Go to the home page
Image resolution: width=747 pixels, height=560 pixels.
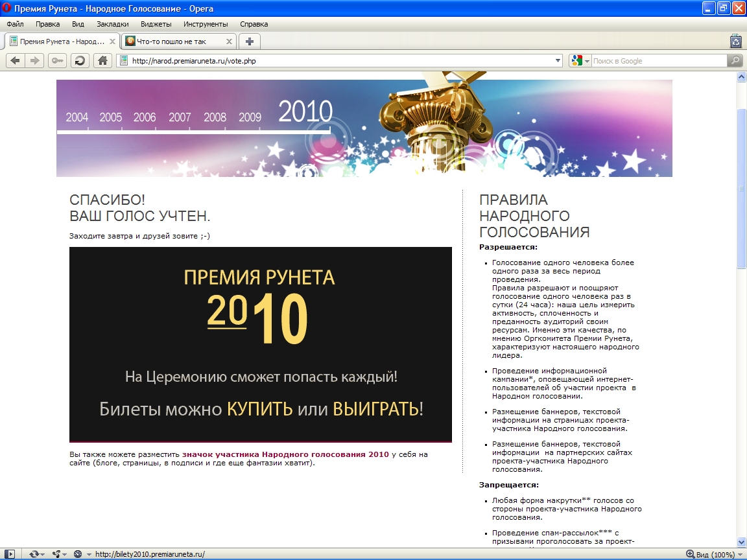pyautogui.click(x=102, y=60)
